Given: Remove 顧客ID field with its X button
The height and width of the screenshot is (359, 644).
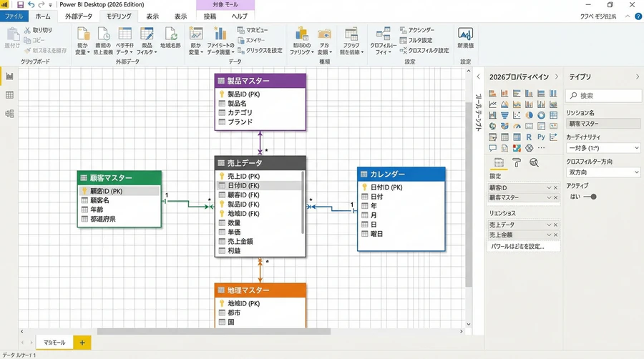Looking at the screenshot, I should click(556, 187).
